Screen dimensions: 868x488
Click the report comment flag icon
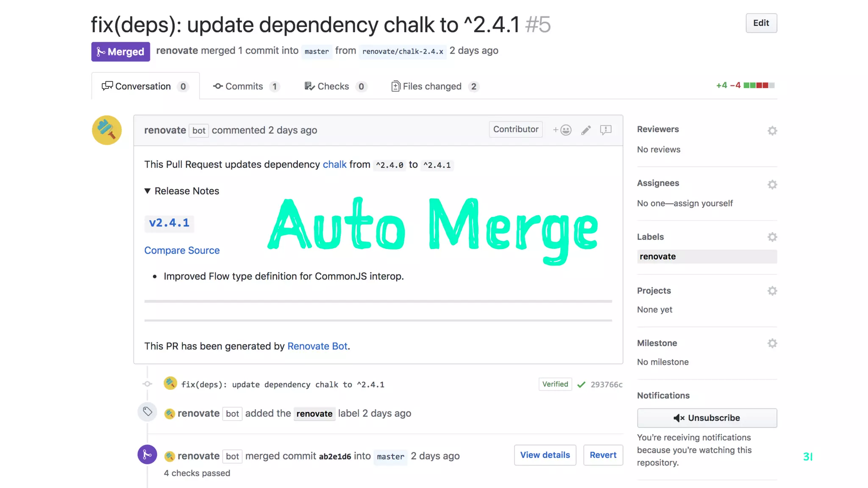tap(606, 130)
